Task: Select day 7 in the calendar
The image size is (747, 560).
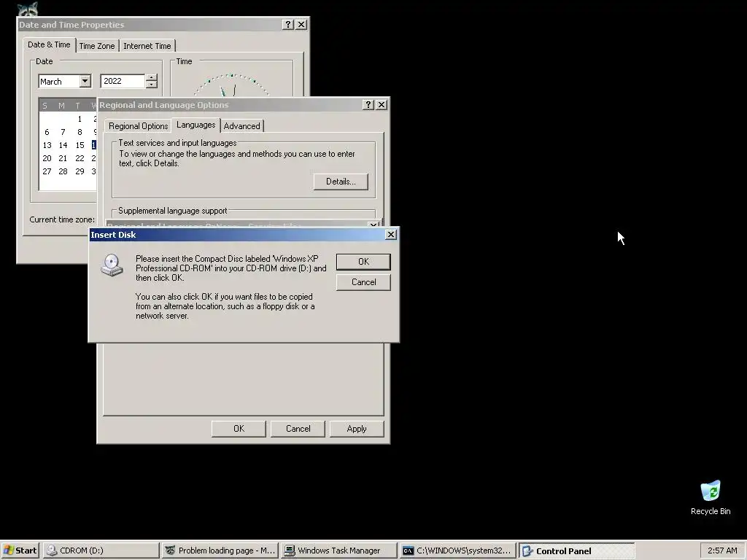Action: click(x=63, y=132)
